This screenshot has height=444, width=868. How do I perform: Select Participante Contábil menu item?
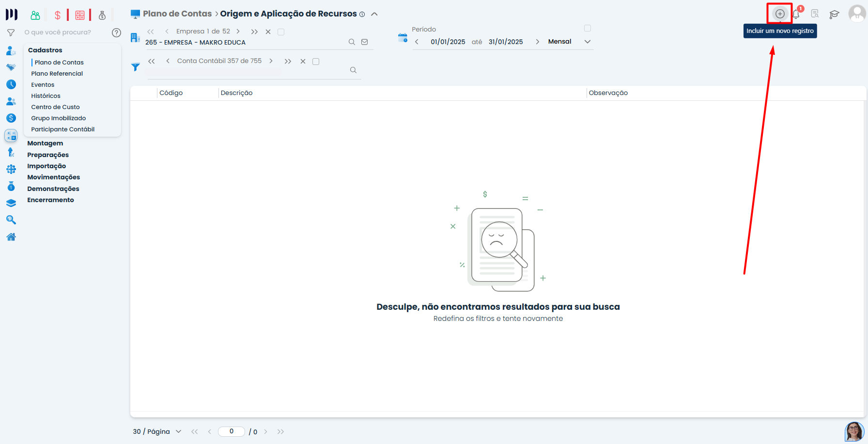pos(63,129)
